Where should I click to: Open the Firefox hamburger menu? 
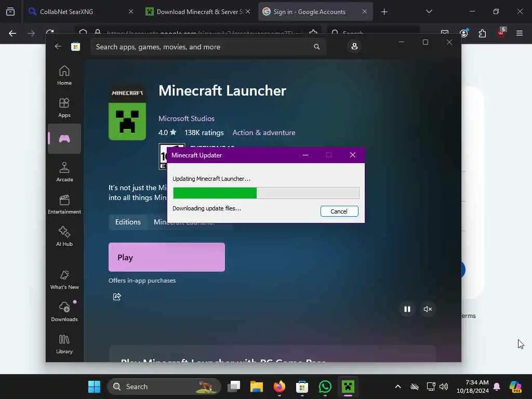519,33
